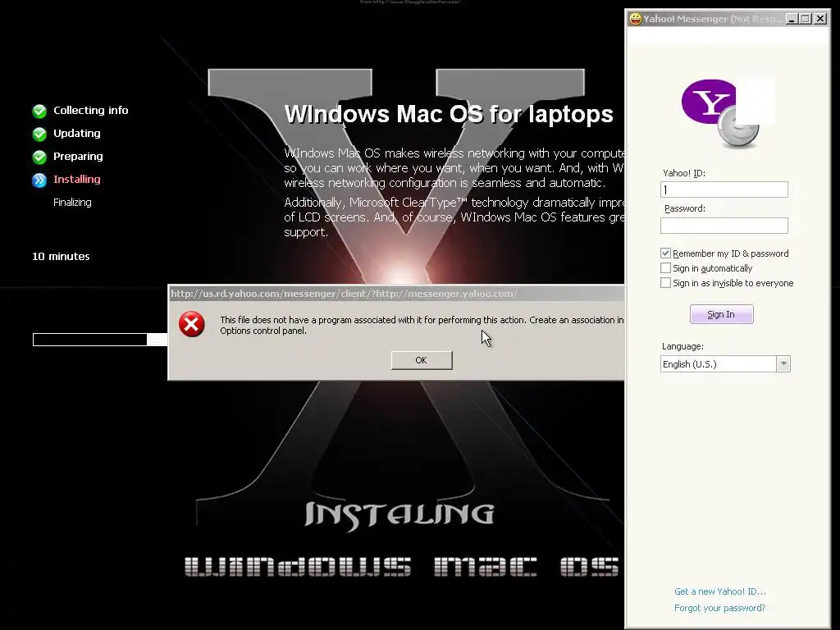Enable Sign in automatically checkbox
Image resolution: width=840 pixels, height=630 pixels.
pos(665,268)
